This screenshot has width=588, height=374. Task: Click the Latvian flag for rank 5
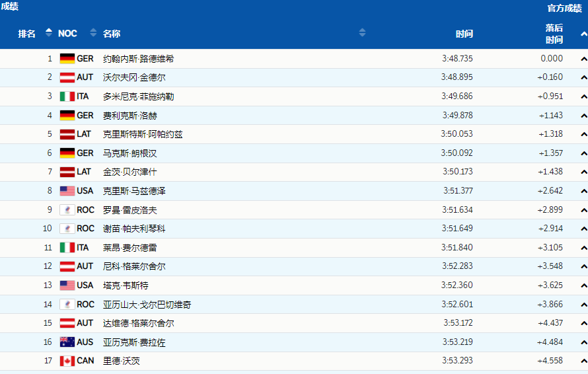pos(67,134)
